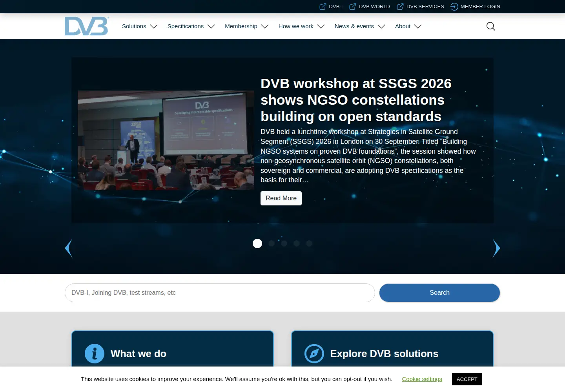Screen dimensions: 565x392
Task: Select the second carousel dot
Action: 272,243
